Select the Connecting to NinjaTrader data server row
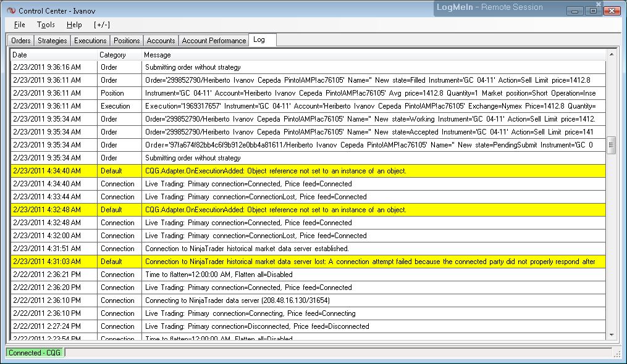 pos(308,300)
